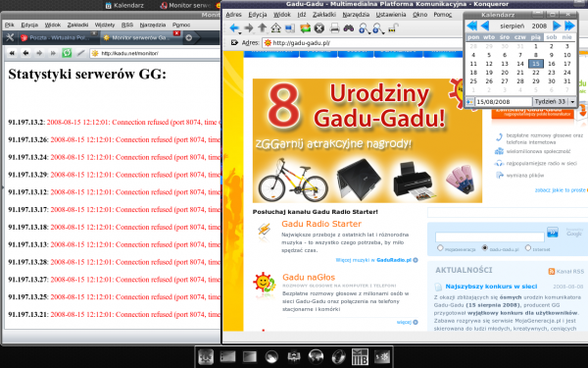Image resolution: width=588 pixels, height=368 pixels.
Task: Click the padlock security icon in Konqueror
Action: 392,28
